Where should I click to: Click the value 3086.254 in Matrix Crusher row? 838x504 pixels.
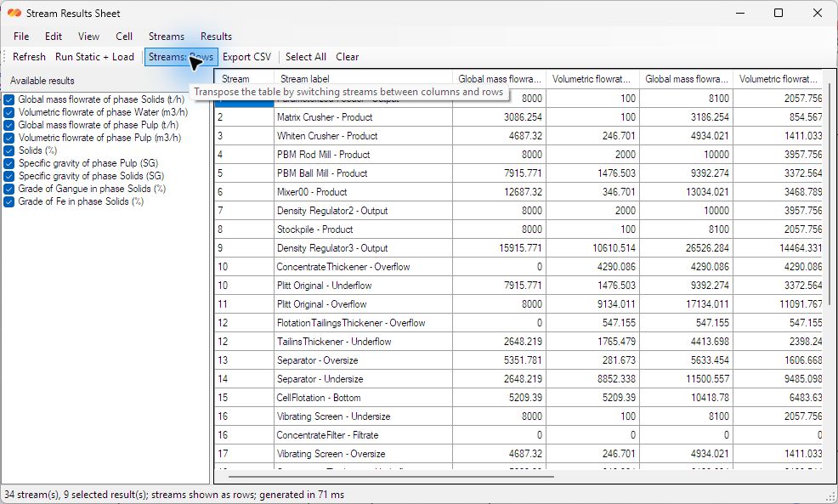point(499,117)
